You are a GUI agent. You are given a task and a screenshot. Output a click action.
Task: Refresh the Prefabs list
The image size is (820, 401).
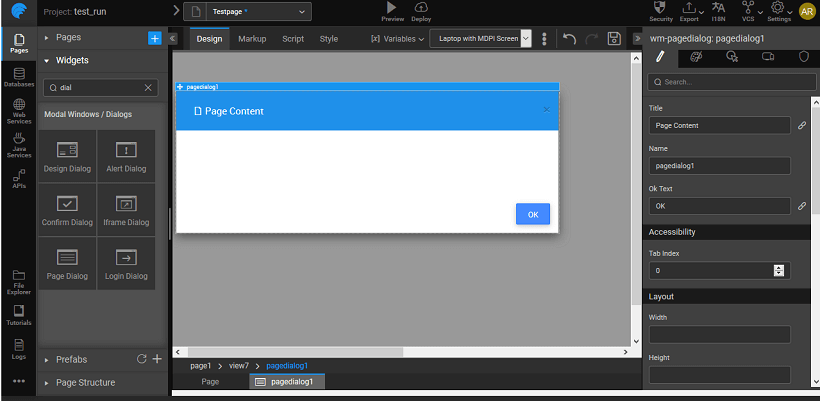pyautogui.click(x=141, y=359)
